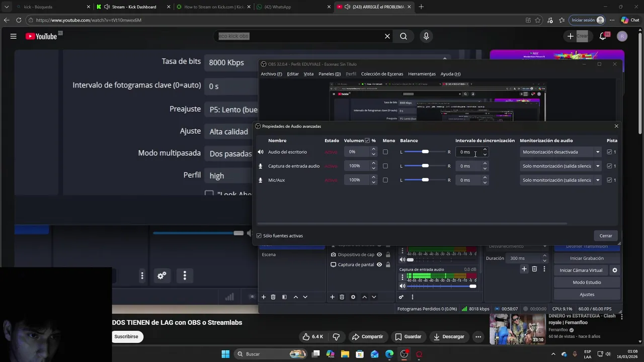Open OBS Paneles menu
This screenshot has width=644, height=362.
330,74
